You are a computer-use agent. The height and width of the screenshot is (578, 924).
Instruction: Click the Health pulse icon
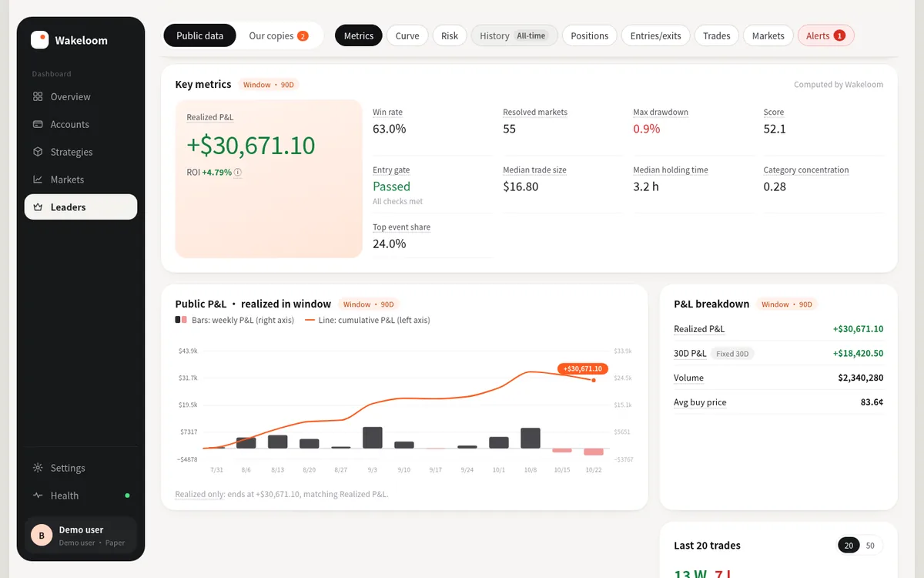coord(38,496)
